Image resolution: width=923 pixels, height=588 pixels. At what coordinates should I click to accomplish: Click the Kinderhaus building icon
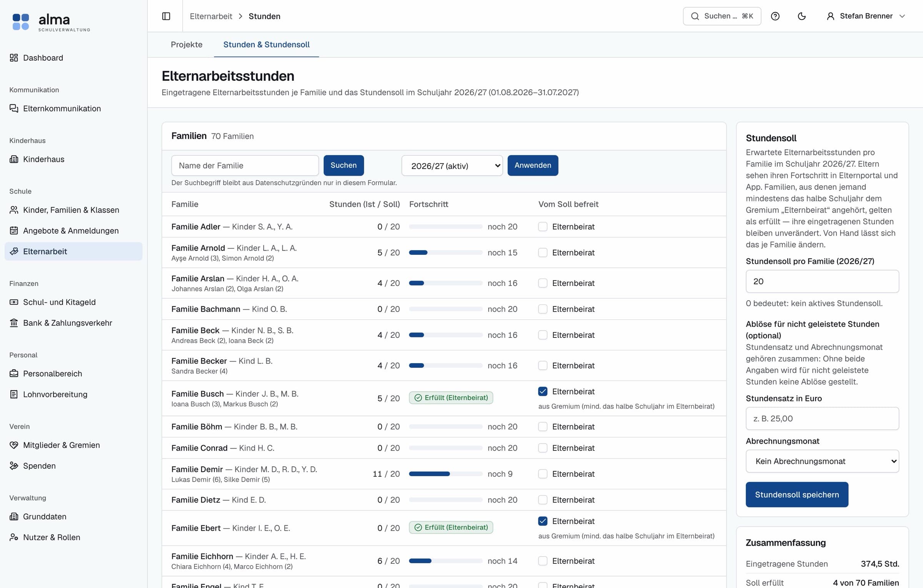coord(14,159)
